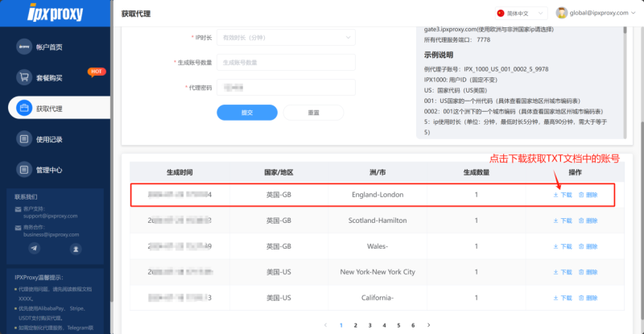Select 获取代理 in the sidebar

[59, 108]
